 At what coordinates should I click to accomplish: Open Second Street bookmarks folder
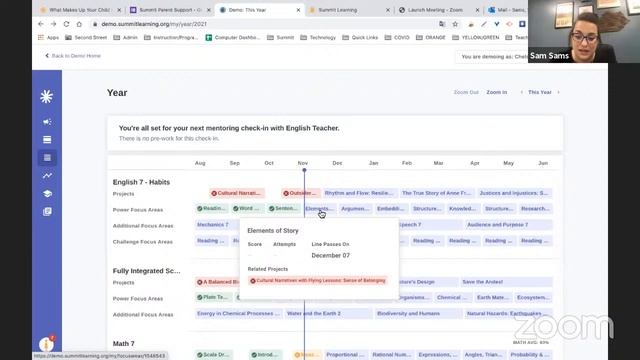pos(86,38)
